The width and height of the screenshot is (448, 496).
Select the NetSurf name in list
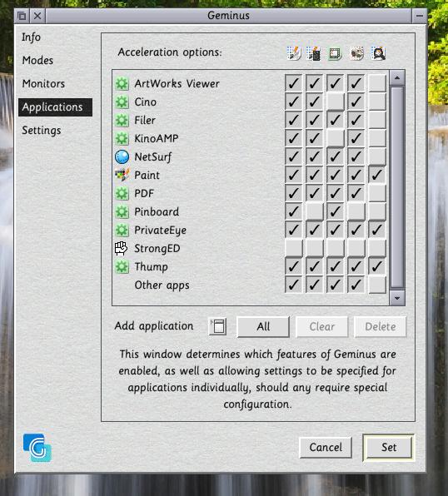153,157
